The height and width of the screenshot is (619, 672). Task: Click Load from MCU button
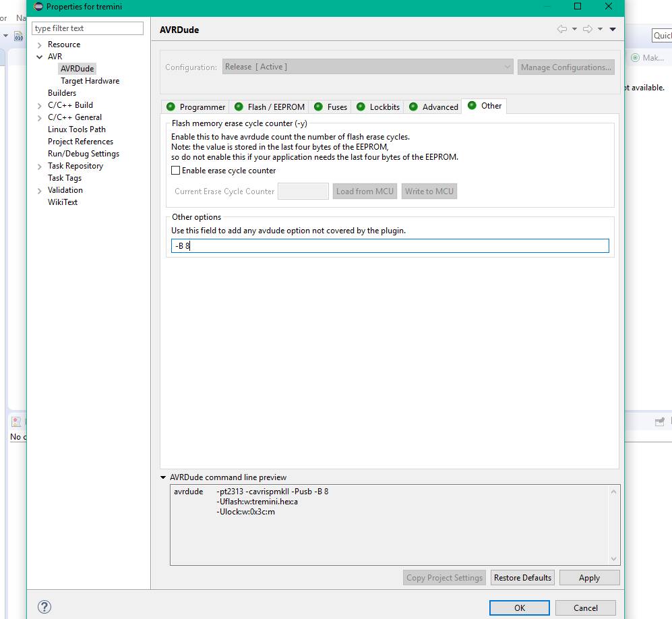365,191
